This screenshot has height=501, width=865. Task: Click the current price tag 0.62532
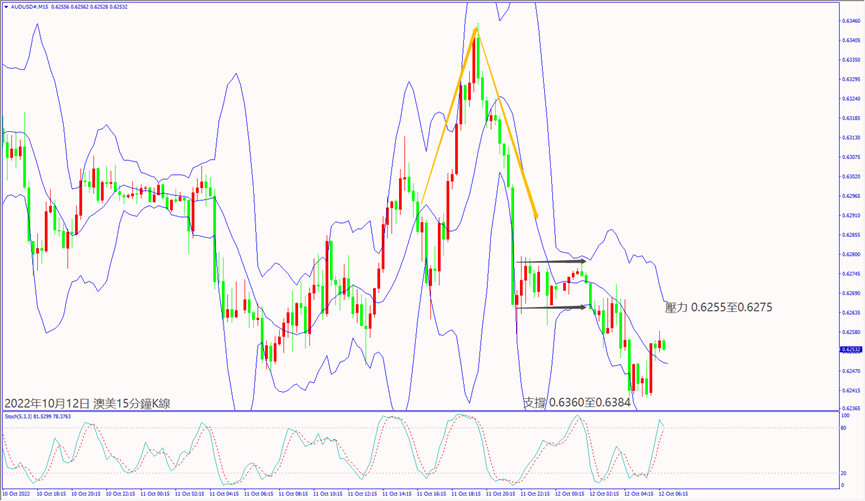coord(851,350)
